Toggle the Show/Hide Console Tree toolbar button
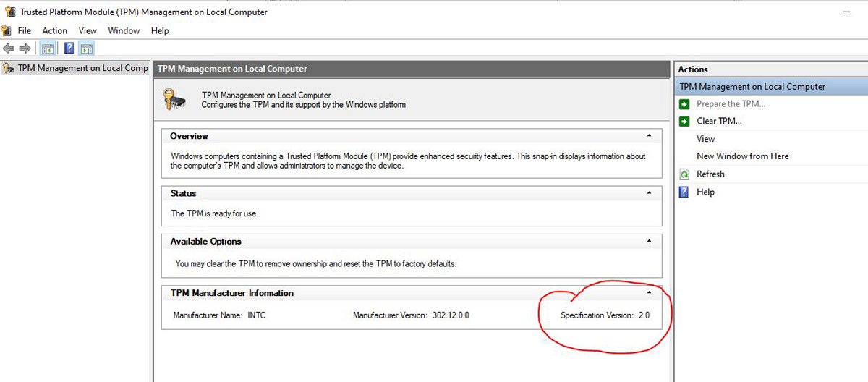868x382 pixels. point(47,48)
